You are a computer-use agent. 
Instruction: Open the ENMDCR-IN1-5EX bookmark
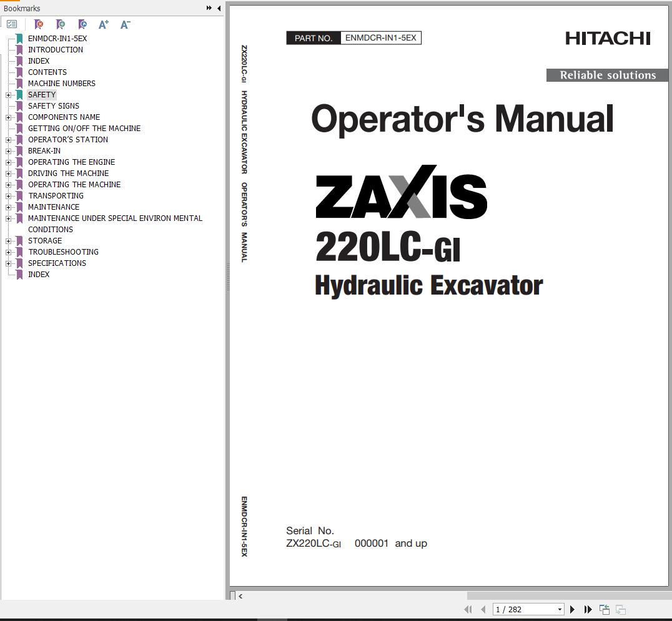pyautogui.click(x=57, y=39)
